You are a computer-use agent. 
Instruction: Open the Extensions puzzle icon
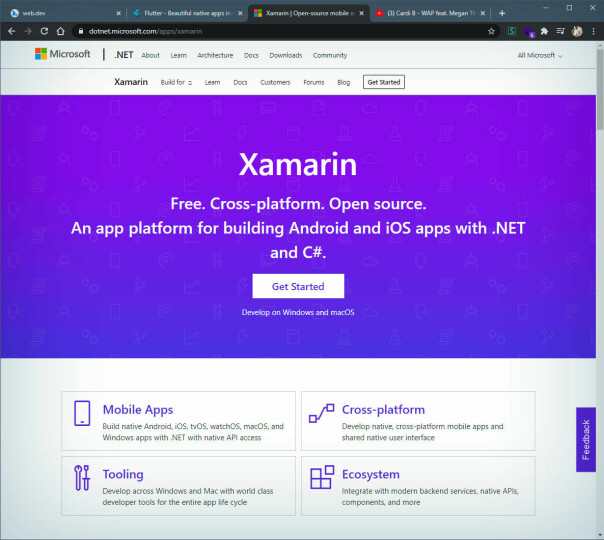[544, 31]
